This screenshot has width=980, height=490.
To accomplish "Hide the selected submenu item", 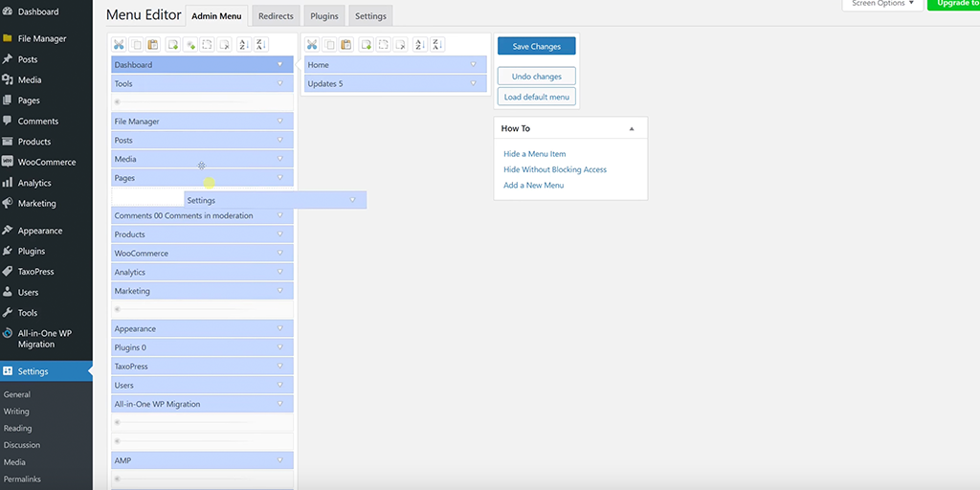I will [383, 44].
